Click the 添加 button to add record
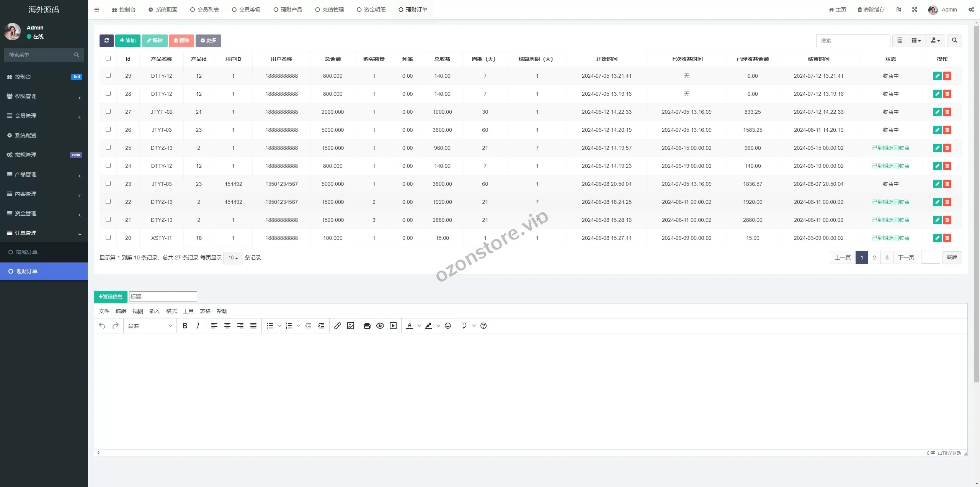 coord(127,41)
